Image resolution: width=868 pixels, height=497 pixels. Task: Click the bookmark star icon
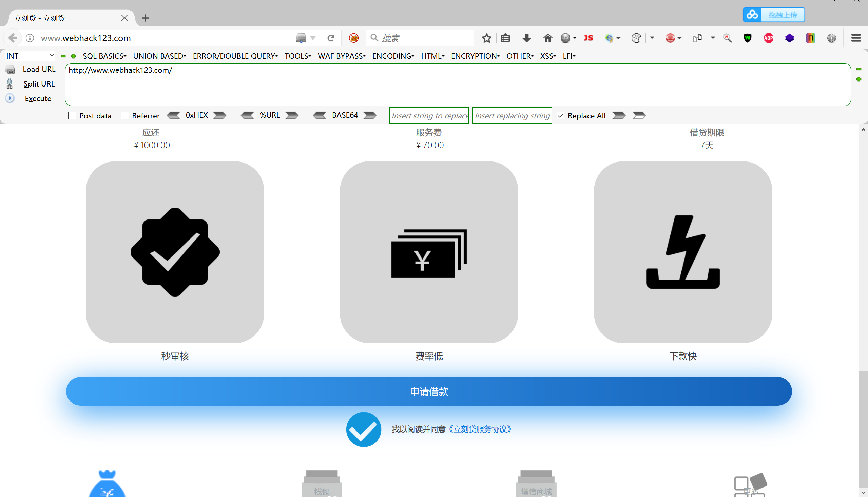486,38
